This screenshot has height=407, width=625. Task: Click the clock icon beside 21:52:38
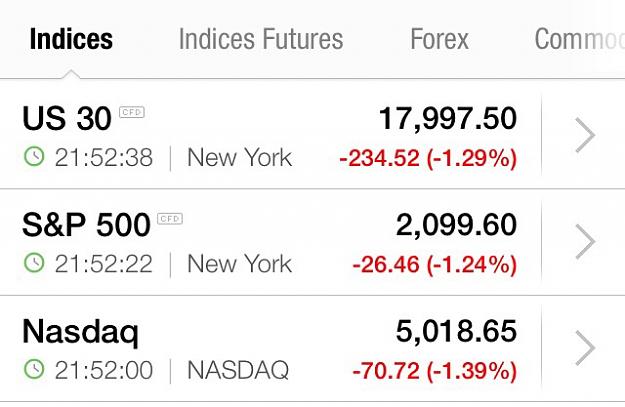point(34,157)
